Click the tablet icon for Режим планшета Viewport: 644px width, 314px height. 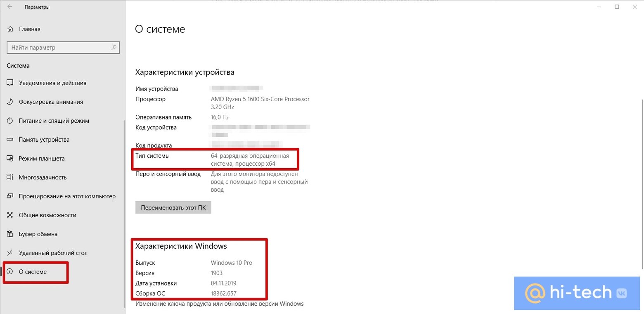10,159
